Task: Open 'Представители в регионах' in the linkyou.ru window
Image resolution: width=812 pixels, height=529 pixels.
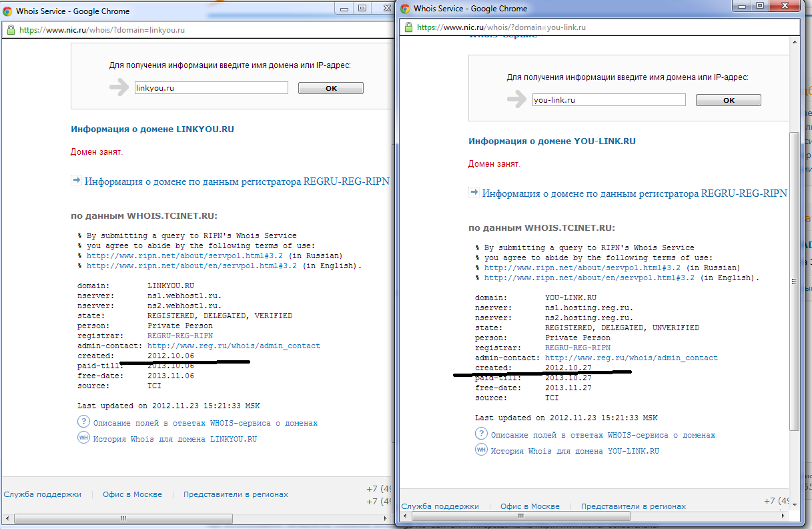Action: 236,494
